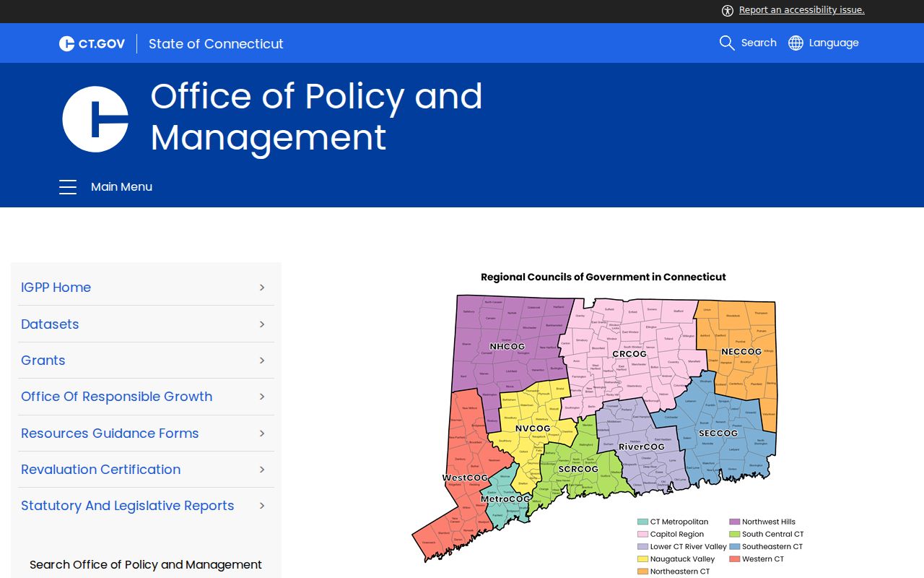Viewport: 924px width, 578px height.
Task: Click the Search text in header
Action: point(759,43)
